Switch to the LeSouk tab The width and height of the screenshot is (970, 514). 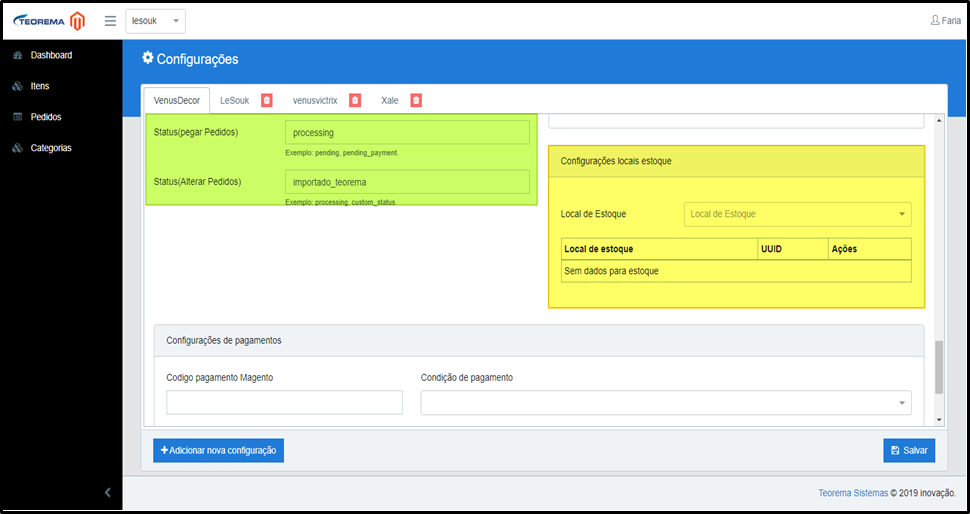pos(234,100)
